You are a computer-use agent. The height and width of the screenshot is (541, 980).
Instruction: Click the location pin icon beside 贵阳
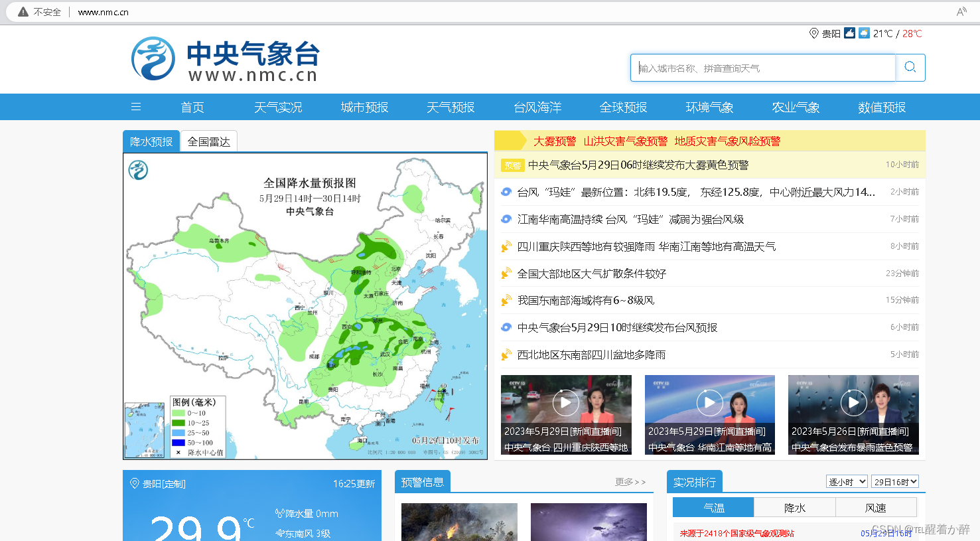(814, 33)
